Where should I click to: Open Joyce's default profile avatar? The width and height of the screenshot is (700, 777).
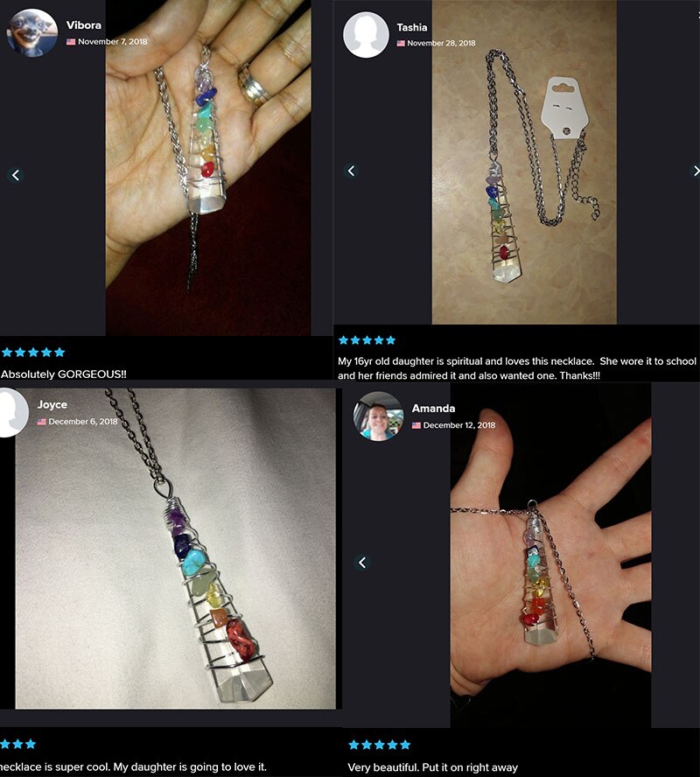click(x=12, y=413)
